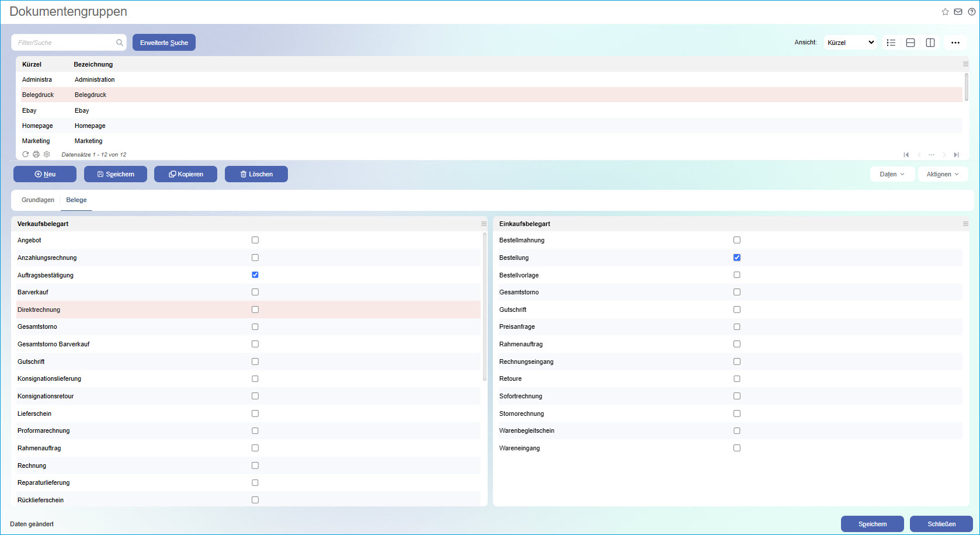The height and width of the screenshot is (535, 980).
Task: Select the Marketing row
Action: 492,141
